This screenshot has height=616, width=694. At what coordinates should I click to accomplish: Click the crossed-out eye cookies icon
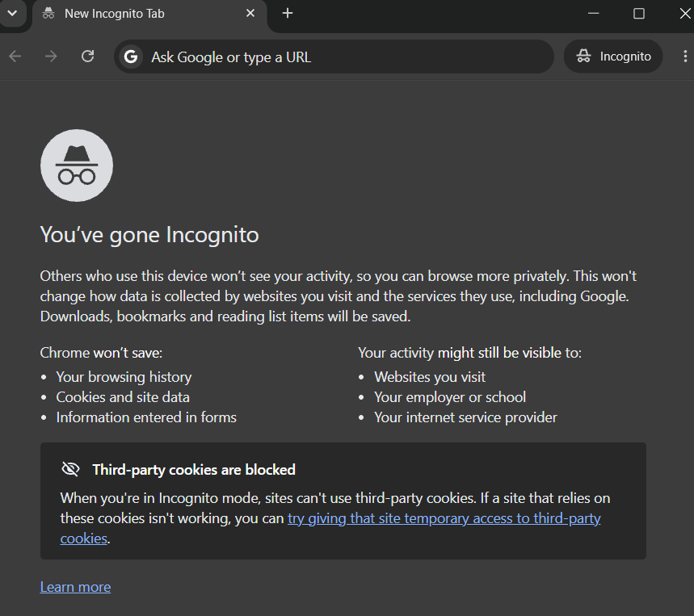pyautogui.click(x=70, y=469)
